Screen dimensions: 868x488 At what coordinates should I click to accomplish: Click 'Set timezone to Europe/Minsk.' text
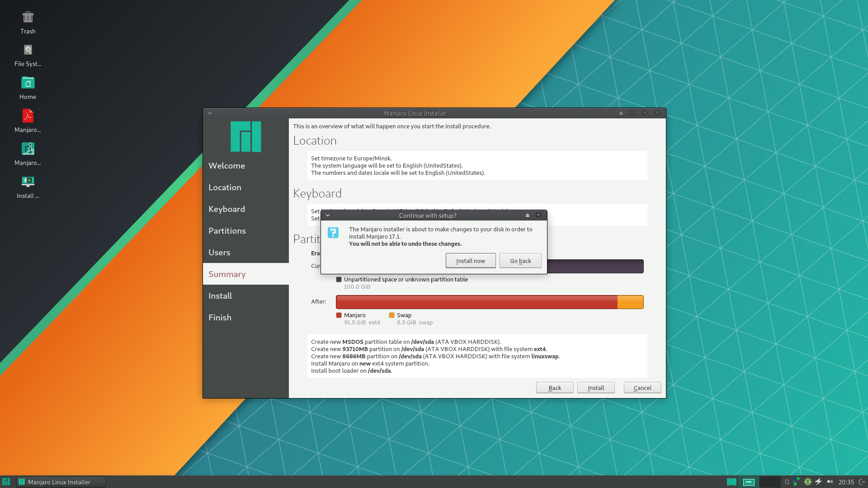(x=351, y=159)
